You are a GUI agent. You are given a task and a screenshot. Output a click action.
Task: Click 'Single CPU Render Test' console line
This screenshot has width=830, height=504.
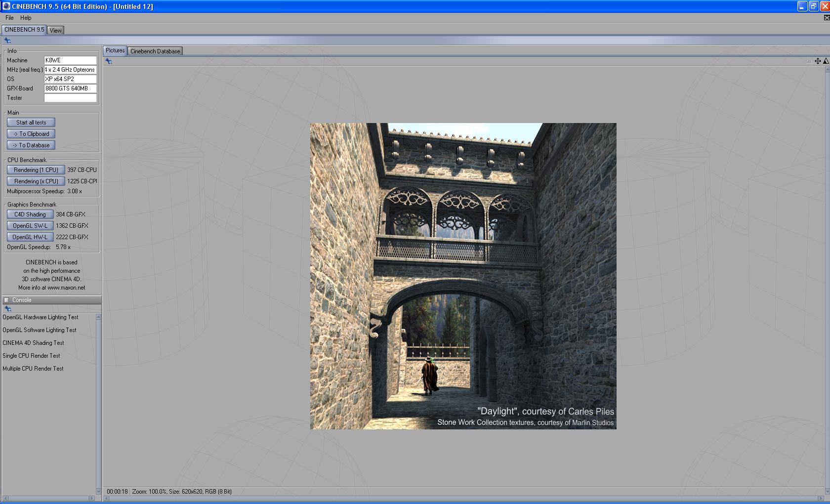pos(31,356)
